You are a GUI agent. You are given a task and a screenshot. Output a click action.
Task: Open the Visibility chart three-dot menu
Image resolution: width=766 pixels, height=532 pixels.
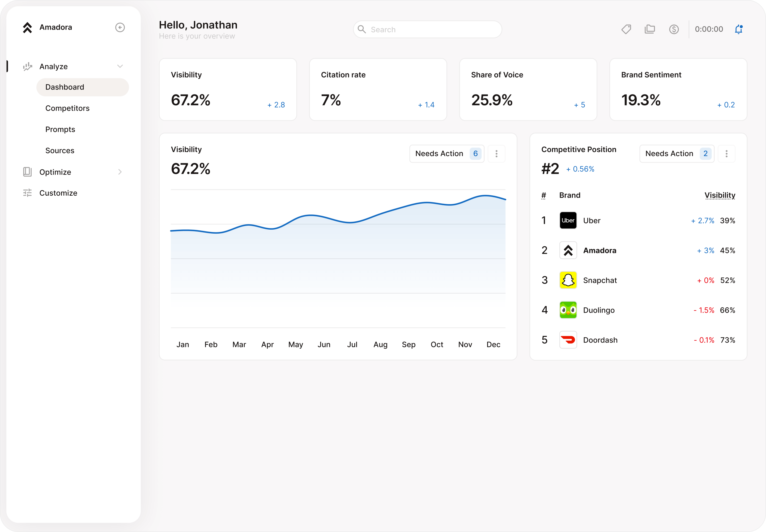tap(497, 154)
